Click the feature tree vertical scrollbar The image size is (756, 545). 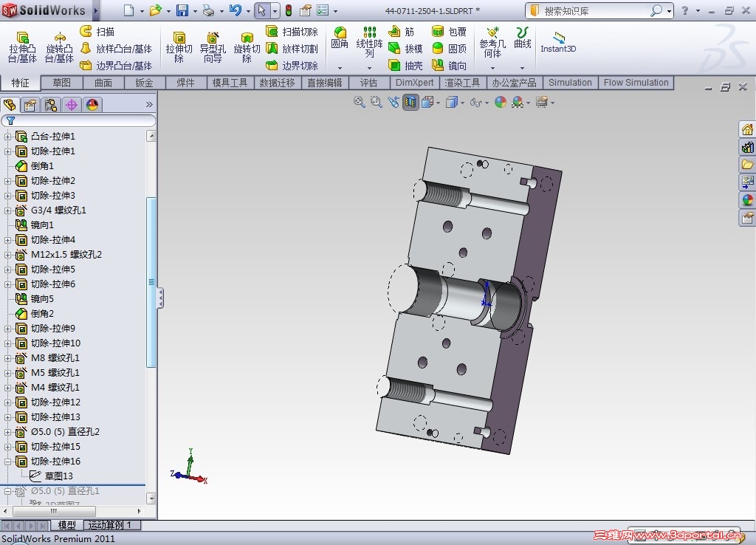151,282
